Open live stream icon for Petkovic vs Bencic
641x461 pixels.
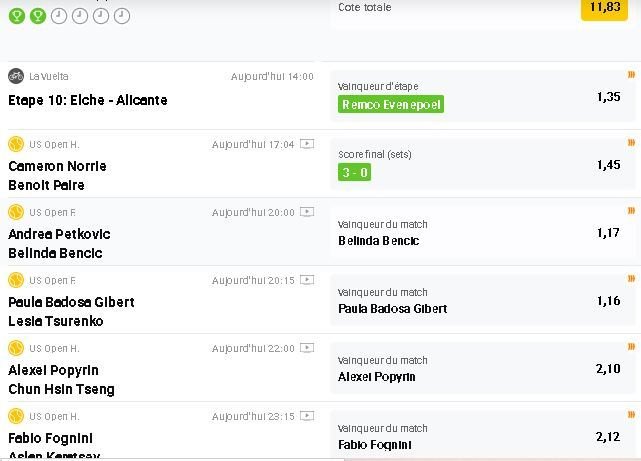tap(307, 212)
